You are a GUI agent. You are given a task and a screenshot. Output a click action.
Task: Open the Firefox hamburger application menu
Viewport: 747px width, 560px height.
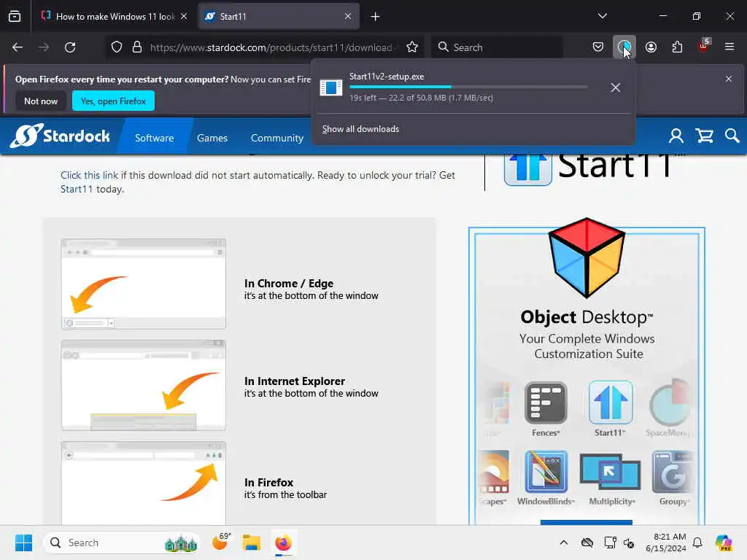click(729, 47)
